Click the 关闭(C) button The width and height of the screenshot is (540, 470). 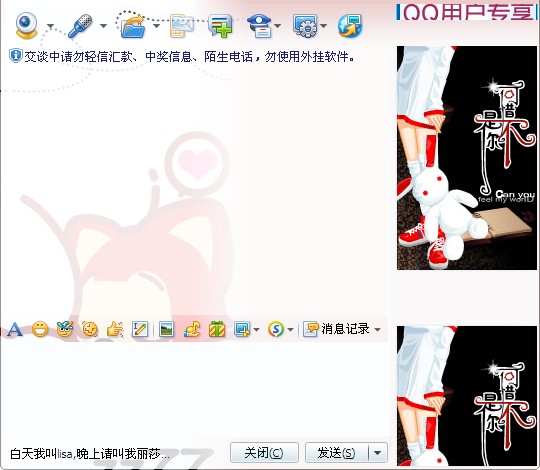tap(264, 453)
